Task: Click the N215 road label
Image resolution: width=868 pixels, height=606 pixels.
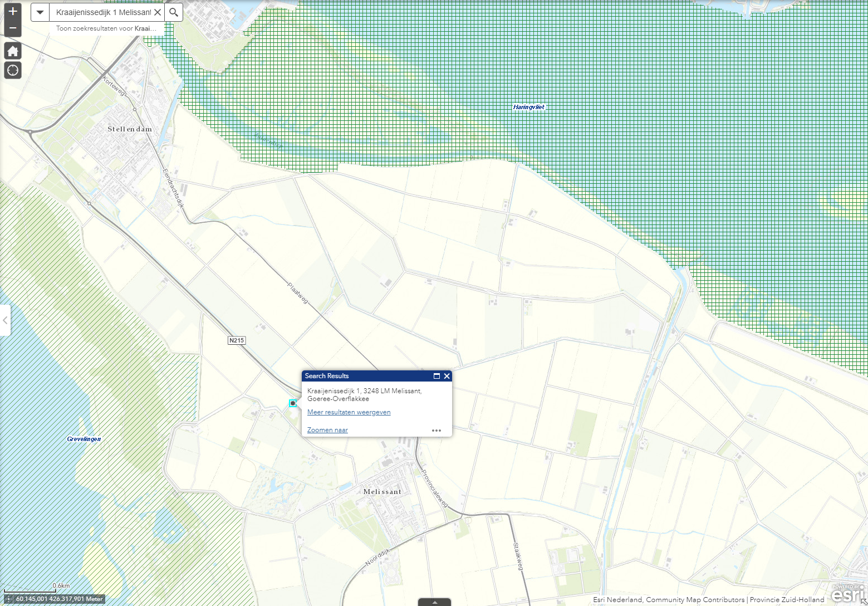Action: 237,340
